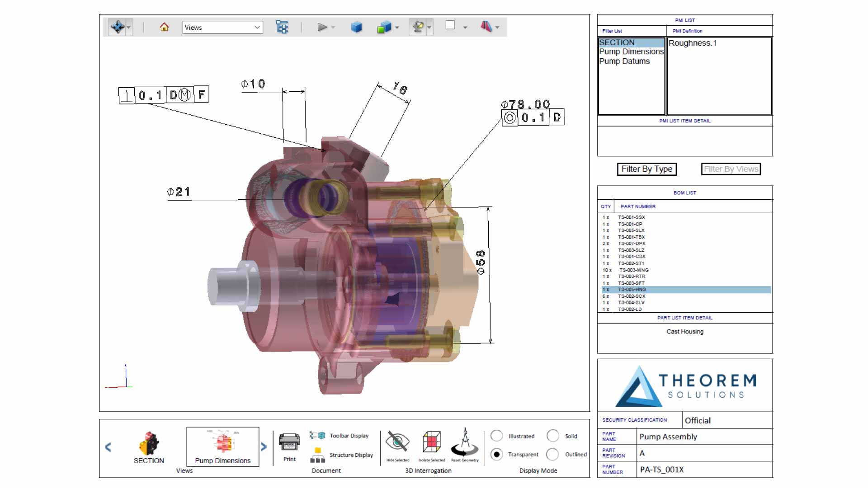Click the perpendicularity 0.1 tolerance frame
868x488 pixels.
coord(164,95)
